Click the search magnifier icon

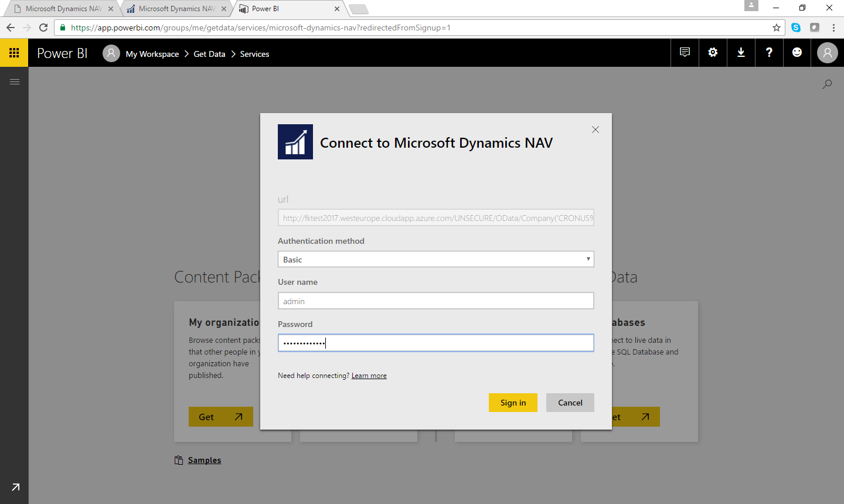827,84
